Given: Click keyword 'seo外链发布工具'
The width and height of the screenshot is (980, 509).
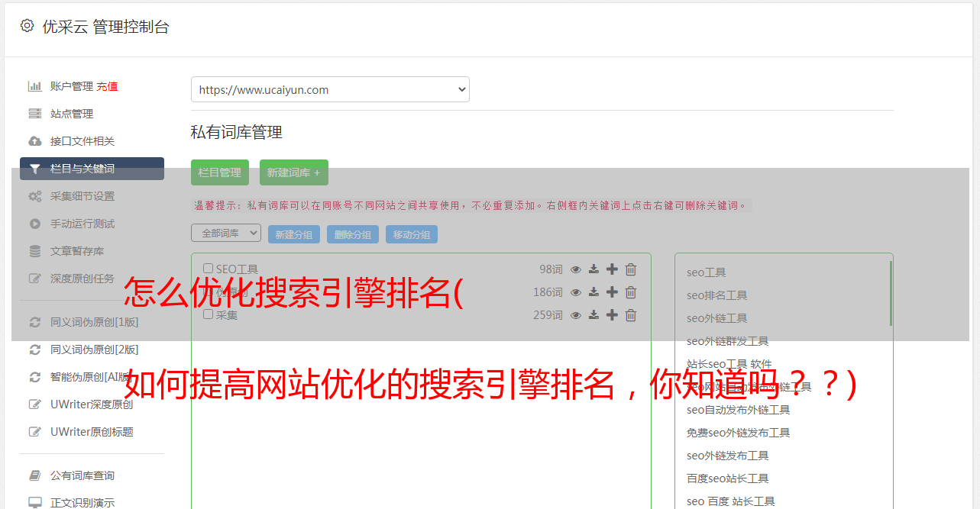Looking at the screenshot, I should click(x=727, y=456).
